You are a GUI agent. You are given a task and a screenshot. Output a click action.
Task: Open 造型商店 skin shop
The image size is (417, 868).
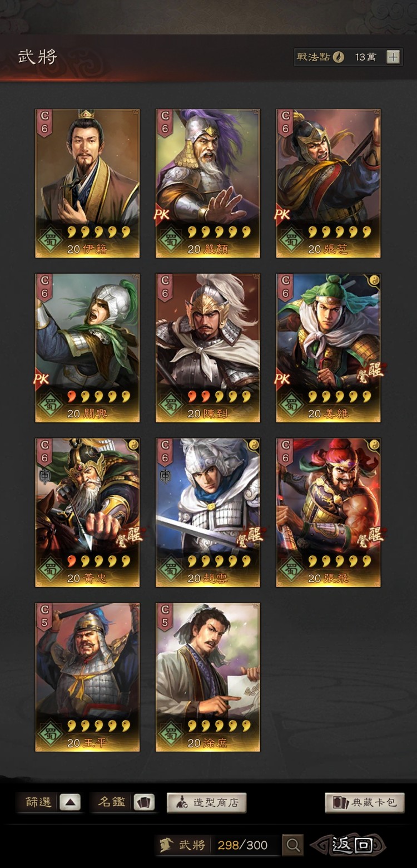pos(207,802)
